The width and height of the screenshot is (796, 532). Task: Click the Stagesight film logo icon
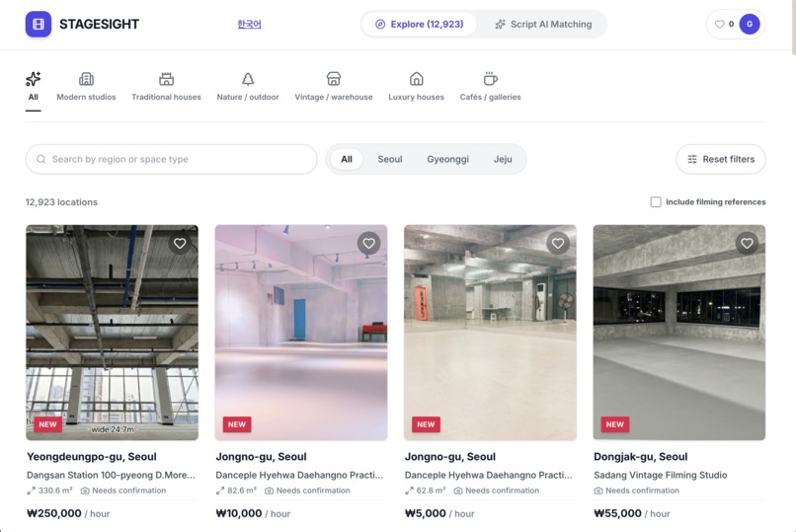click(x=39, y=24)
